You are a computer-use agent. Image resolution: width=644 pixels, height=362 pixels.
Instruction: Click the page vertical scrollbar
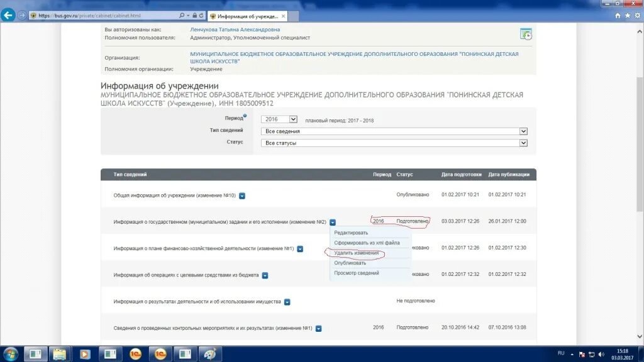(640, 144)
